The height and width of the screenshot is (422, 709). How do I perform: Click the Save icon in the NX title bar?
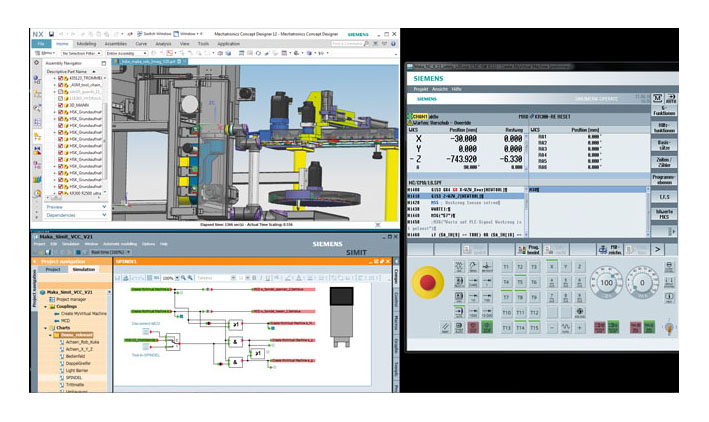tap(52, 34)
